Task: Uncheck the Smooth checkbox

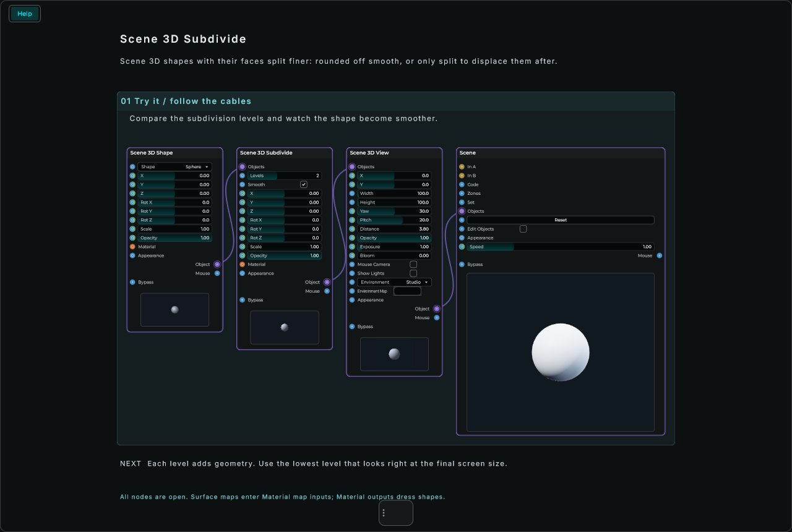Action: pyautogui.click(x=304, y=184)
